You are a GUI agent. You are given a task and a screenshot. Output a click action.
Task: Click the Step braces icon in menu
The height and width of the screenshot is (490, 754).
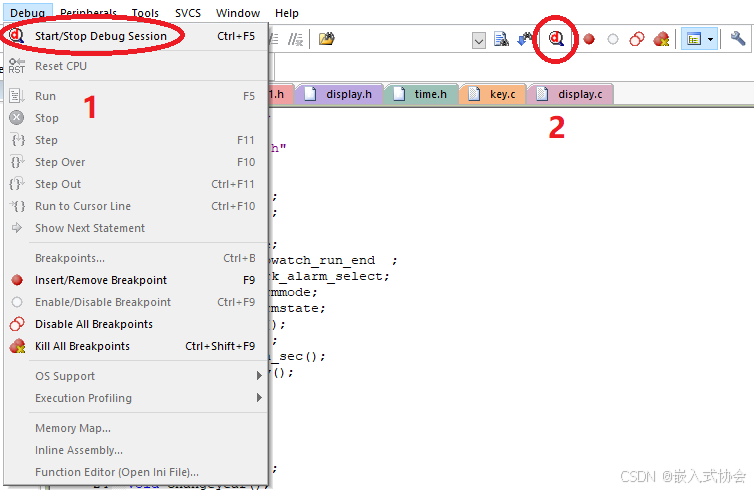18,140
